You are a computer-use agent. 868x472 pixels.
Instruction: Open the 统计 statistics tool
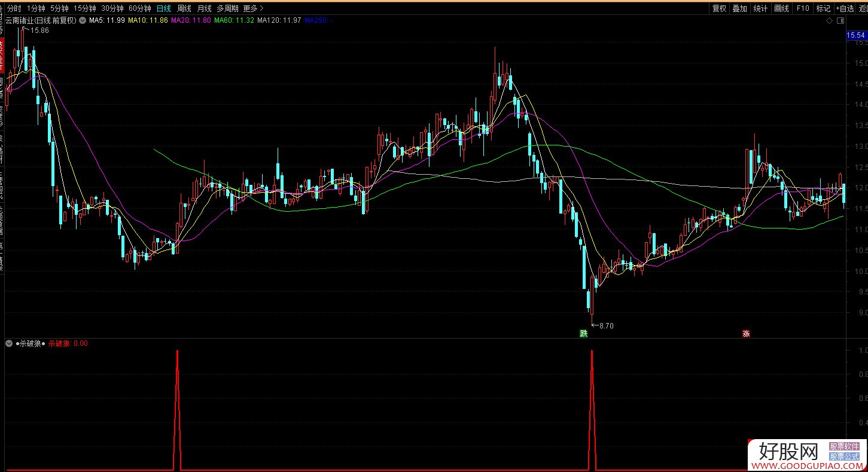point(760,8)
